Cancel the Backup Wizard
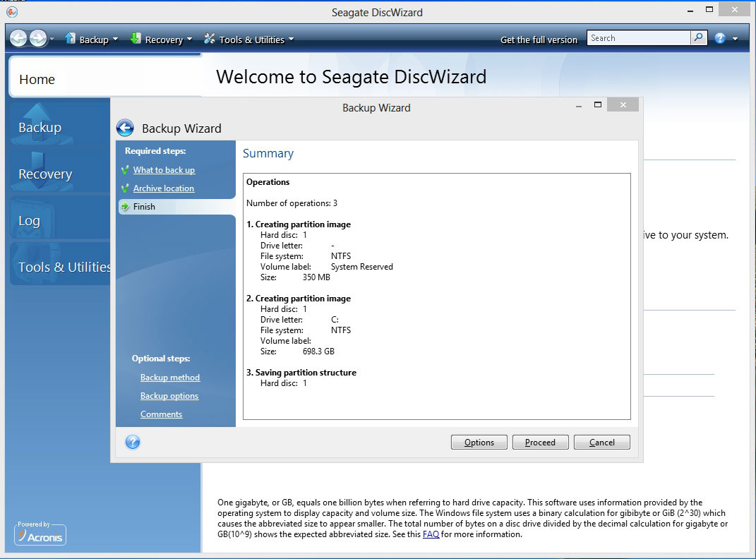The height and width of the screenshot is (559, 756). pyautogui.click(x=601, y=442)
